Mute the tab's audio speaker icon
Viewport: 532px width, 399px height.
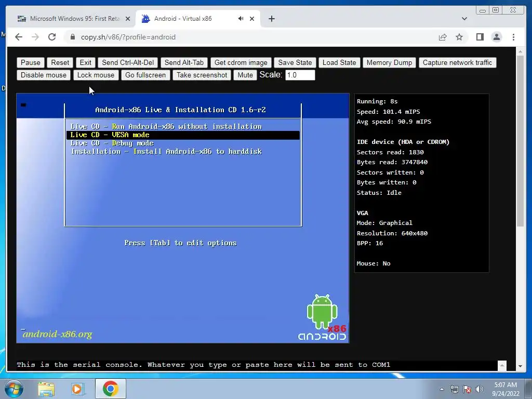tap(241, 19)
